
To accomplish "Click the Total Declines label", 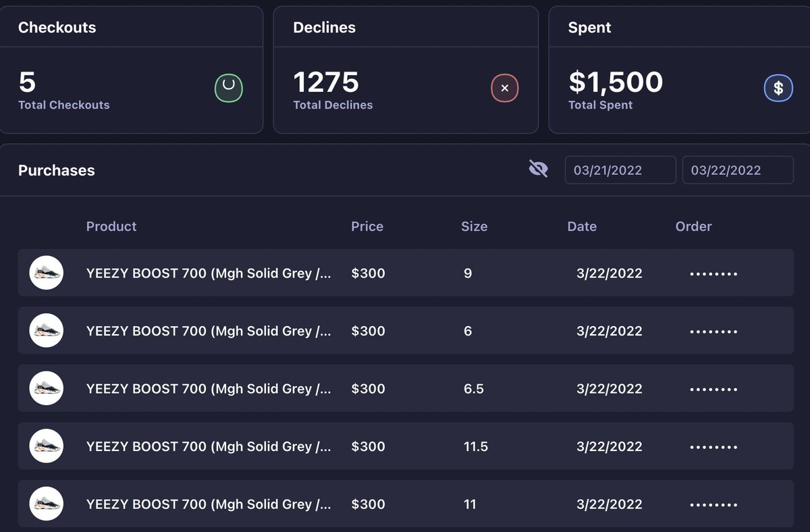I will 333,105.
